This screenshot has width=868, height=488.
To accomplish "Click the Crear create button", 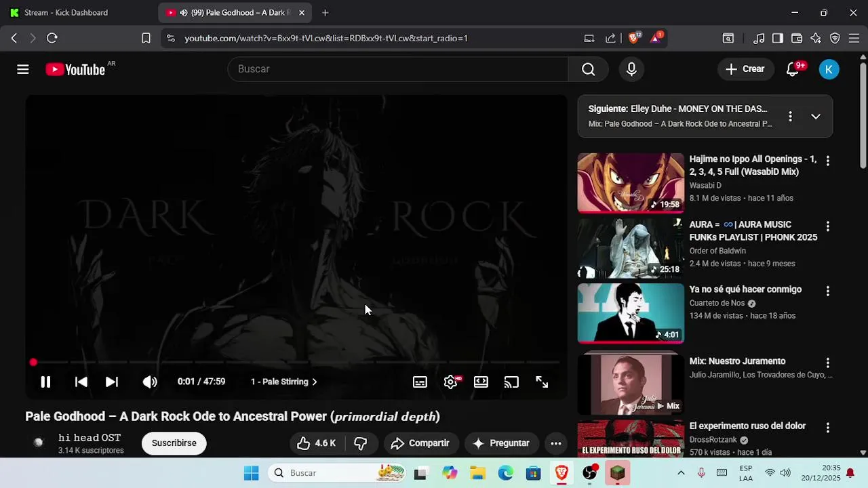I will (x=745, y=69).
